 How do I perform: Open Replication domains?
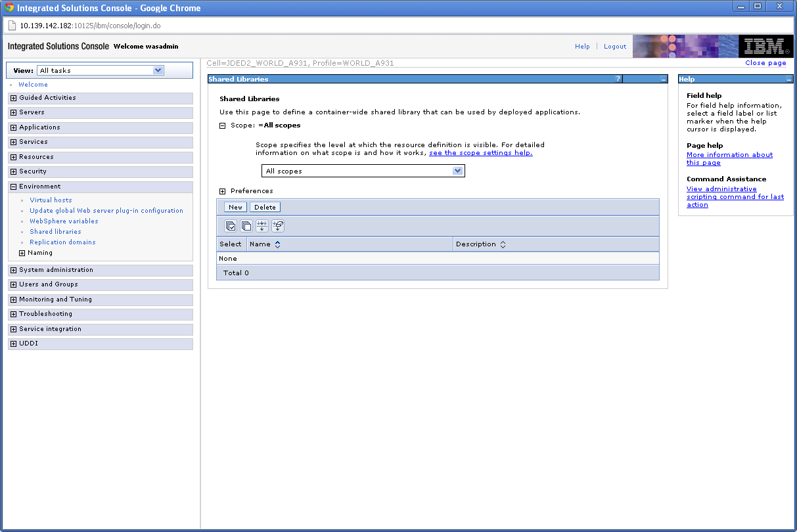(62, 242)
